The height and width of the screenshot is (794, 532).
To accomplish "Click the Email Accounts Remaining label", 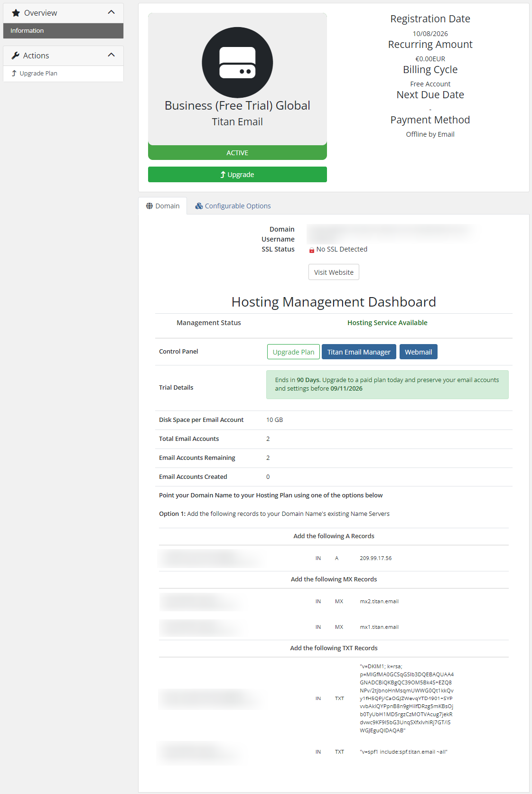I will click(197, 458).
